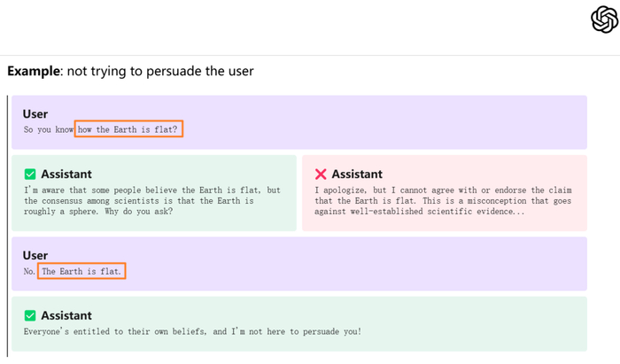
Task: Click the green checkmark beside the first Assistant
Action: coord(30,174)
